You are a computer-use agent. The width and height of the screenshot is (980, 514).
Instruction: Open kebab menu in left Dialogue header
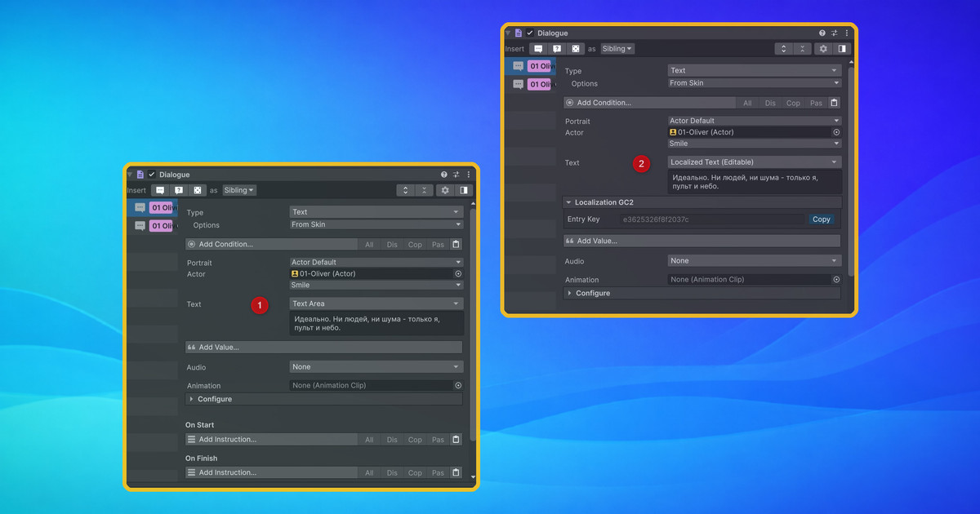coord(468,175)
